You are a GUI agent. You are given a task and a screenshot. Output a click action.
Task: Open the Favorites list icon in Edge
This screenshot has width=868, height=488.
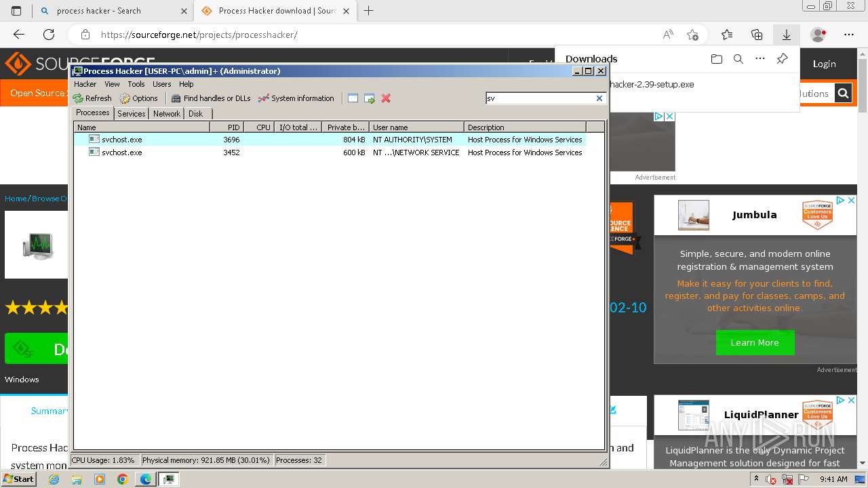click(727, 35)
